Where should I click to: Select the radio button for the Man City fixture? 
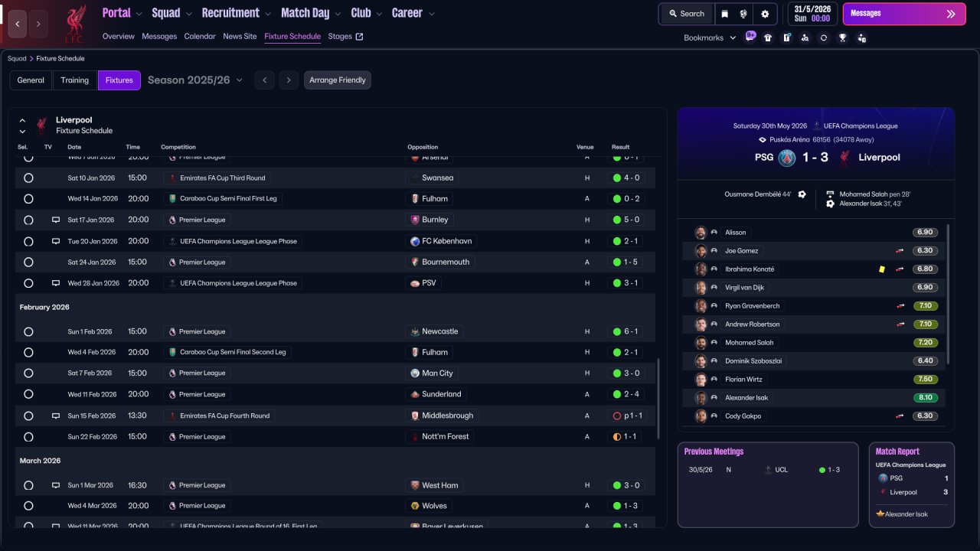click(x=28, y=373)
